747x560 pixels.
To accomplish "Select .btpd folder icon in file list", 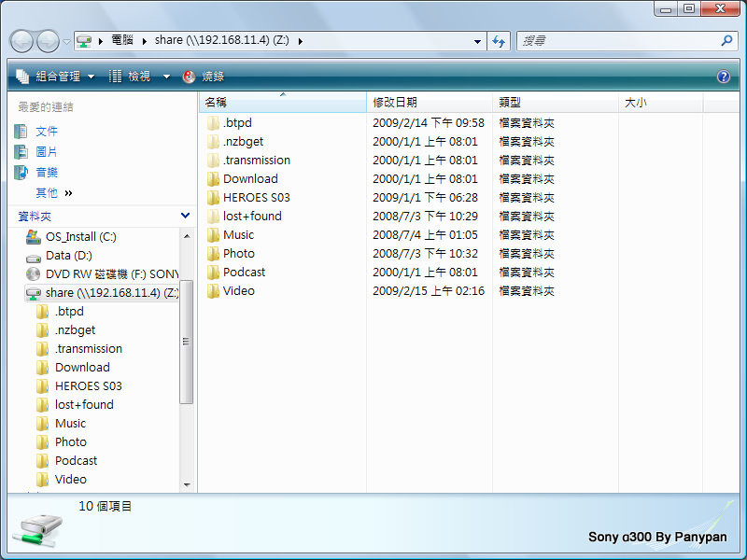I will (x=213, y=123).
